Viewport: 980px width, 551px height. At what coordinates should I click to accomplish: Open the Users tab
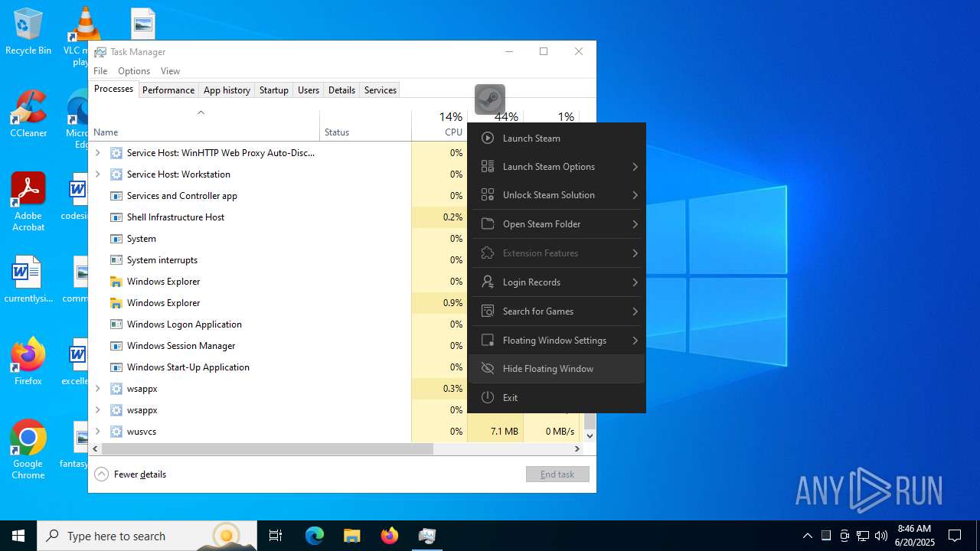click(309, 90)
